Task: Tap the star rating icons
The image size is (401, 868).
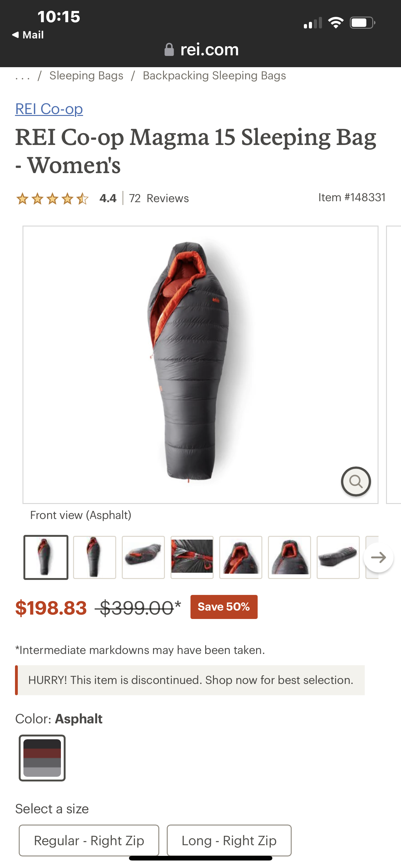Action: click(x=52, y=198)
